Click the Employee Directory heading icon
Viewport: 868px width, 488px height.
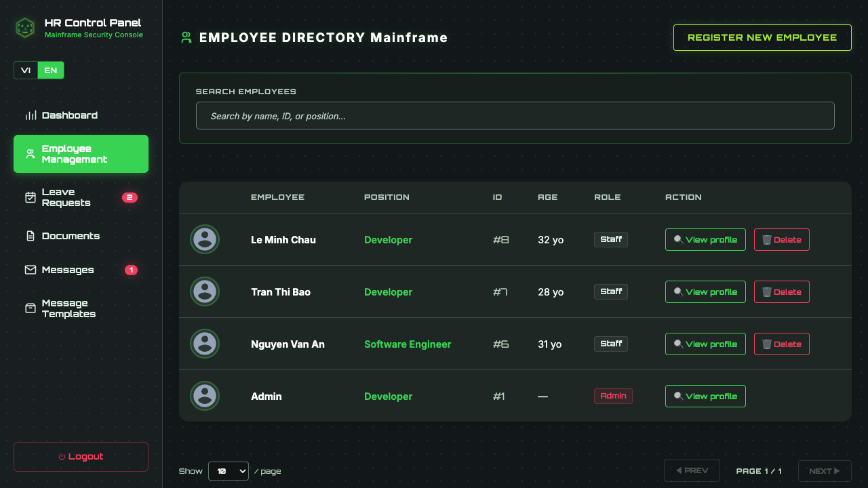pos(186,38)
